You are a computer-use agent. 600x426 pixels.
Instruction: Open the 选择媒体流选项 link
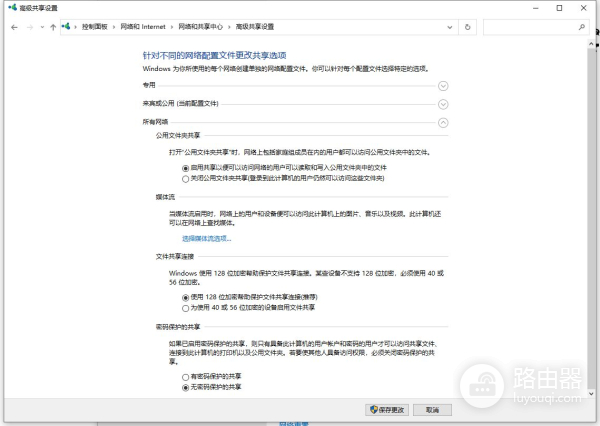point(207,238)
